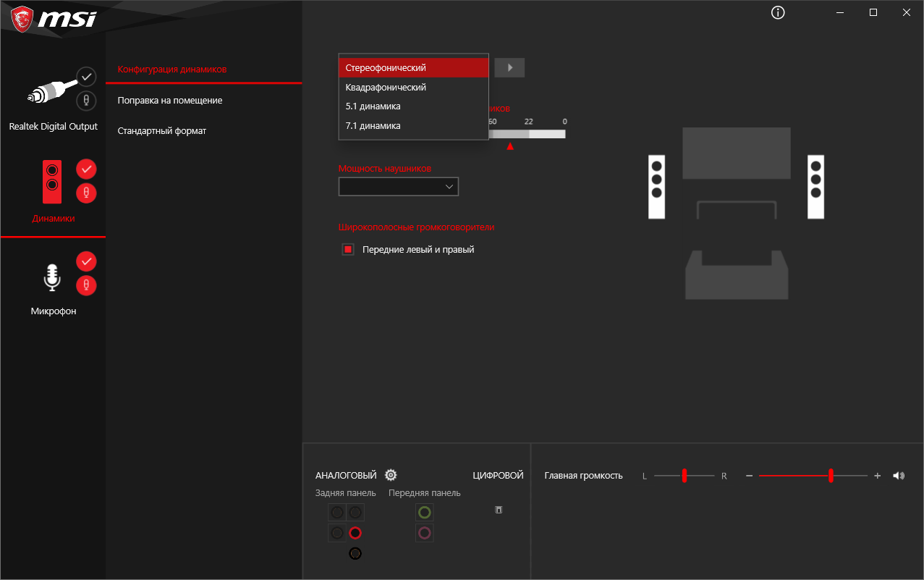The width and height of the screenshot is (924, 580).
Task: Switch to Поправка на помещение tab
Action: [x=170, y=101]
